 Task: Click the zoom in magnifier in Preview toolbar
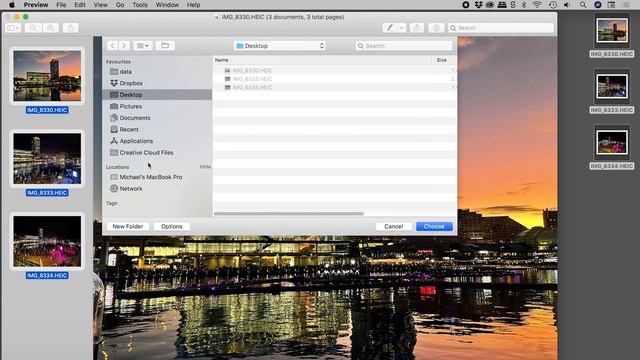51,28
